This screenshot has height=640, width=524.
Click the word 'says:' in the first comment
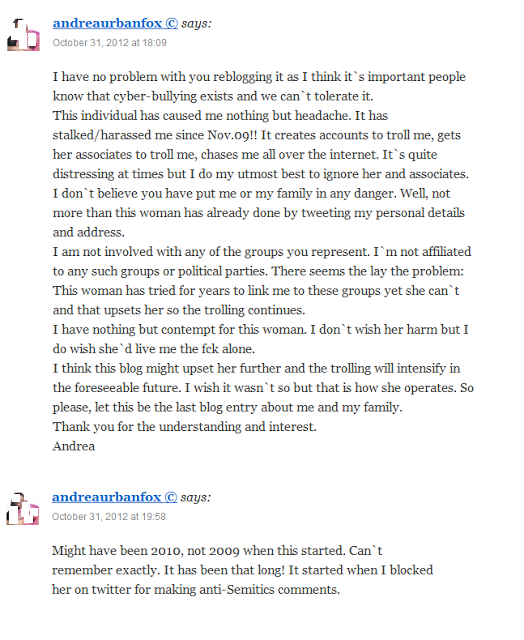click(x=197, y=24)
